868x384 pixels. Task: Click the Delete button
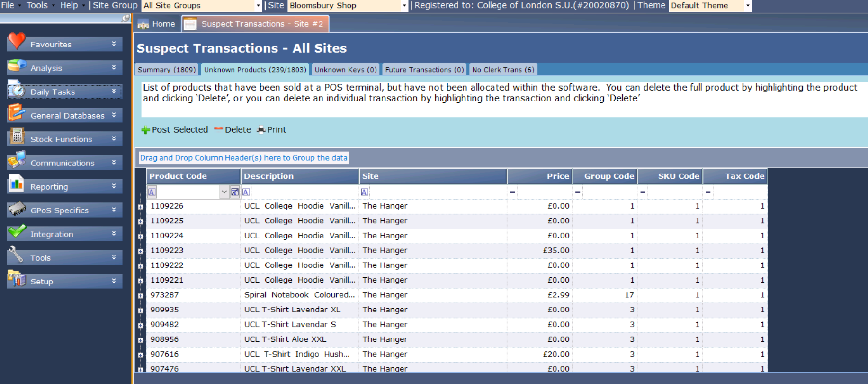coord(233,130)
